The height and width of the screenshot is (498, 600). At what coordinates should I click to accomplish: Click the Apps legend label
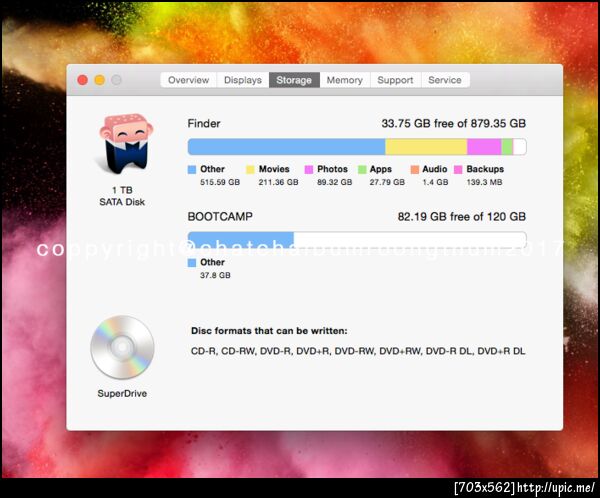point(380,169)
